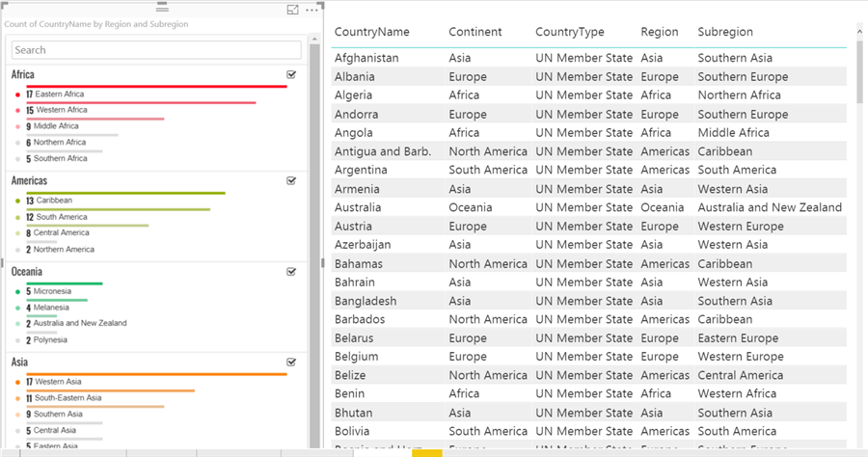Select the Bhutan table cell
This screenshot has height=457, width=868.
(x=353, y=413)
